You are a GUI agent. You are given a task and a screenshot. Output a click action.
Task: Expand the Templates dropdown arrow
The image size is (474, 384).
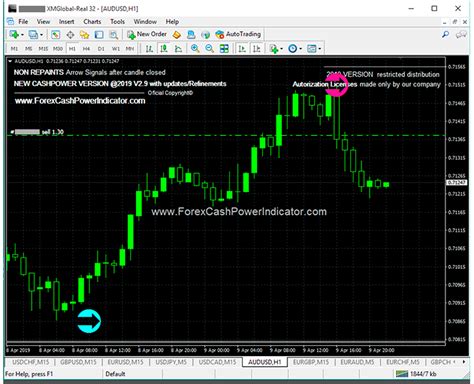(x=319, y=49)
